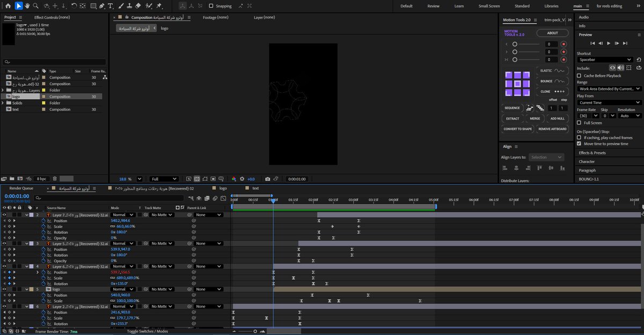The width and height of the screenshot is (644, 335).
Task: Select the Rotation tool
Action: click(x=74, y=6)
